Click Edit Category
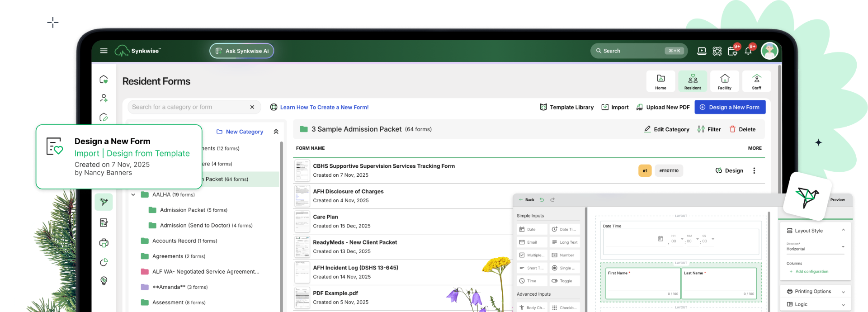Image resolution: width=868 pixels, height=312 pixels. click(666, 129)
